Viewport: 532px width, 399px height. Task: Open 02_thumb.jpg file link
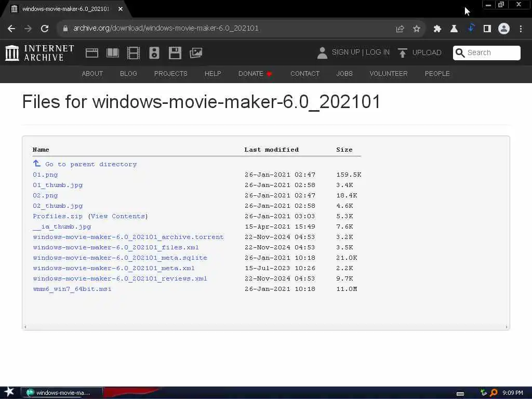(58, 206)
